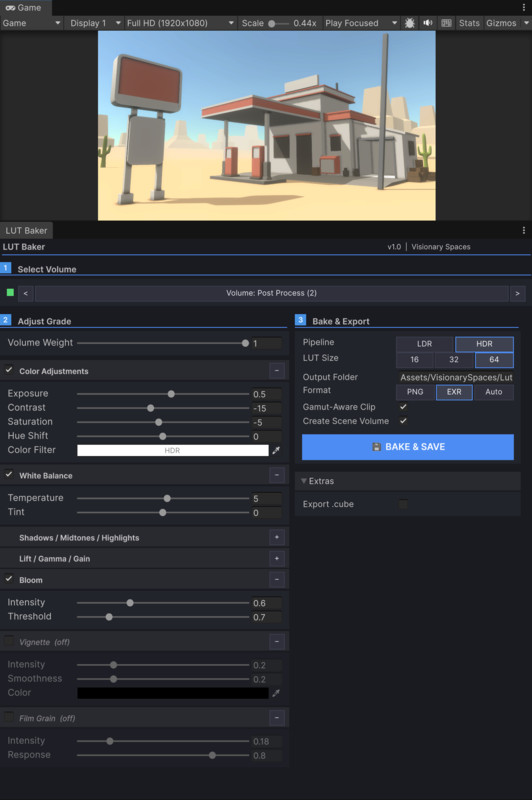Pick Color Filter with the eyedropper icon
This screenshot has width=532, height=800.
pyautogui.click(x=276, y=450)
